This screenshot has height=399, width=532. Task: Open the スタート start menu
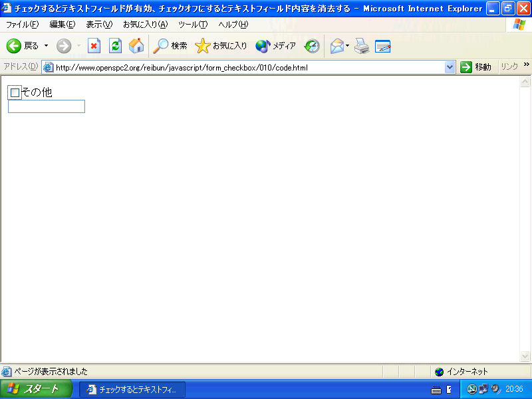tap(36, 389)
